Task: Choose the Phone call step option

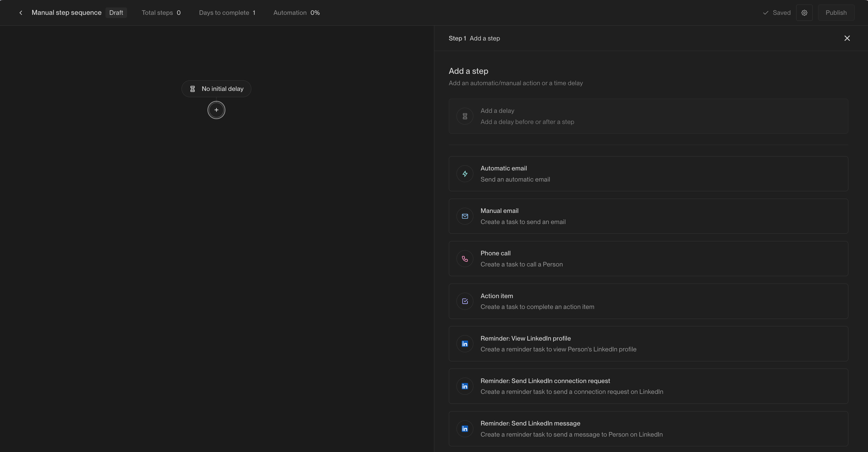Action: pyautogui.click(x=648, y=259)
